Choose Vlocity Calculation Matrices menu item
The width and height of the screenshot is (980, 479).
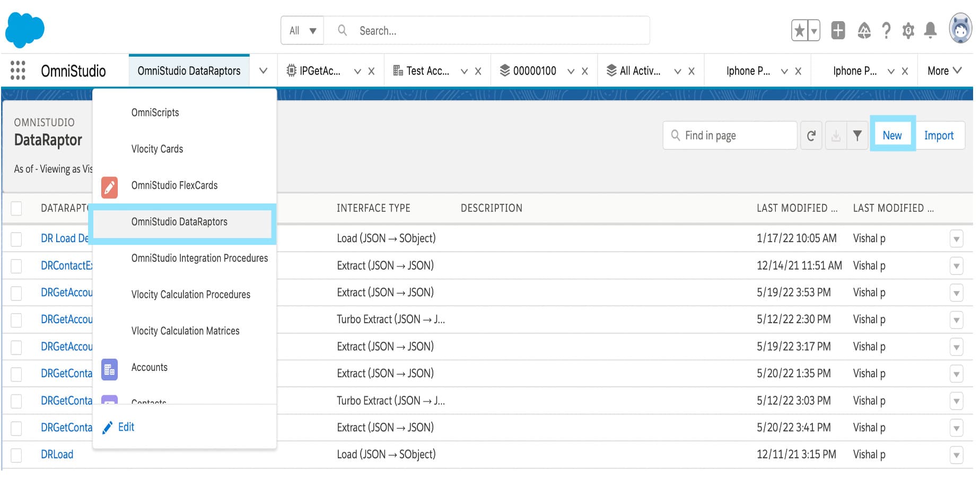point(185,331)
